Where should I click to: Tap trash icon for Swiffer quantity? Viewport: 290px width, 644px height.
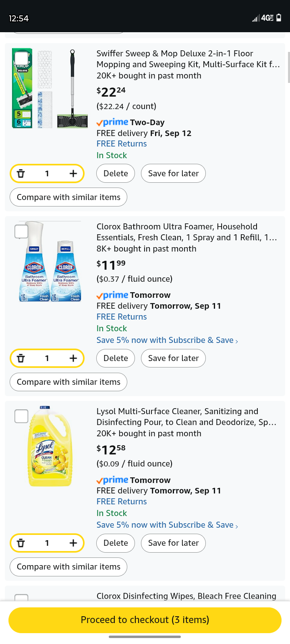[21, 173]
